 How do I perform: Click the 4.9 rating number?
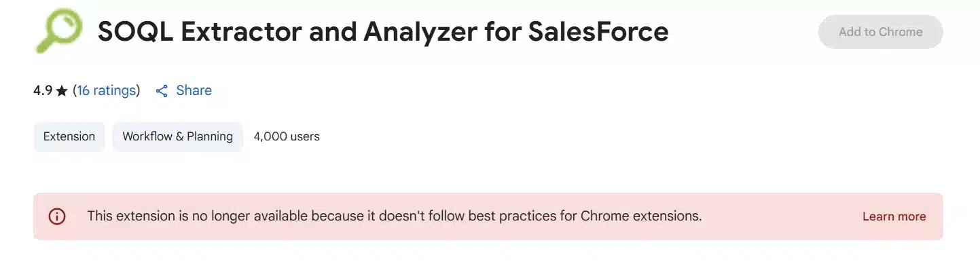(43, 90)
